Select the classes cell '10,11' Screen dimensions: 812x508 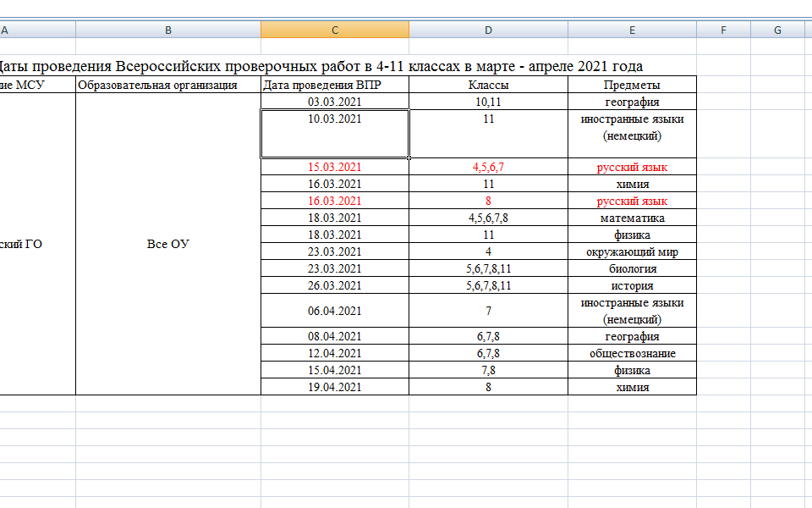488,102
